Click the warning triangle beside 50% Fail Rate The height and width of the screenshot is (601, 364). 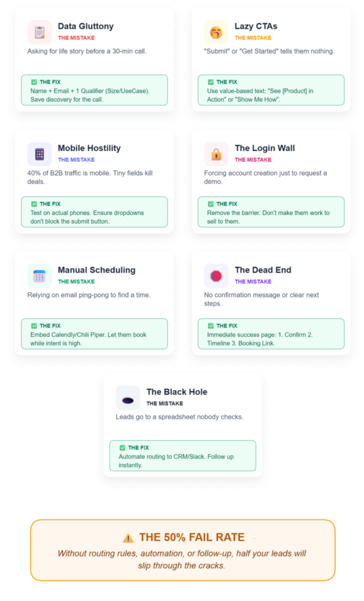click(x=128, y=538)
